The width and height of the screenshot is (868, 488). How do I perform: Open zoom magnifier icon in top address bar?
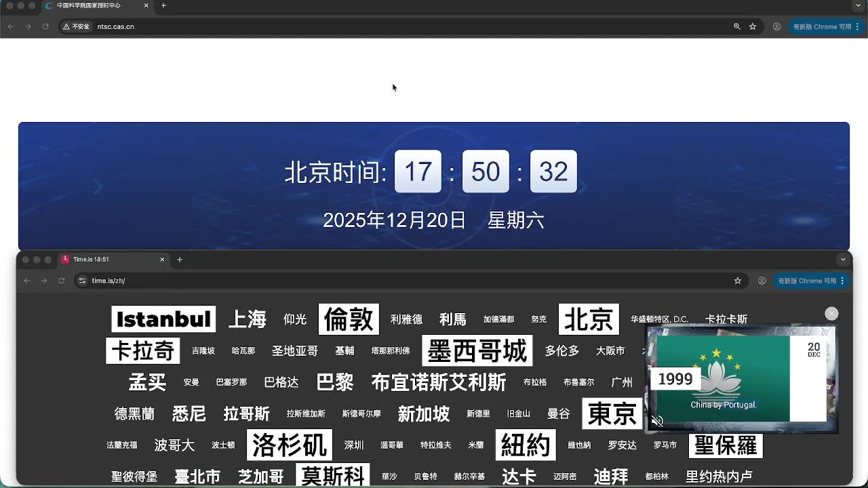[737, 26]
